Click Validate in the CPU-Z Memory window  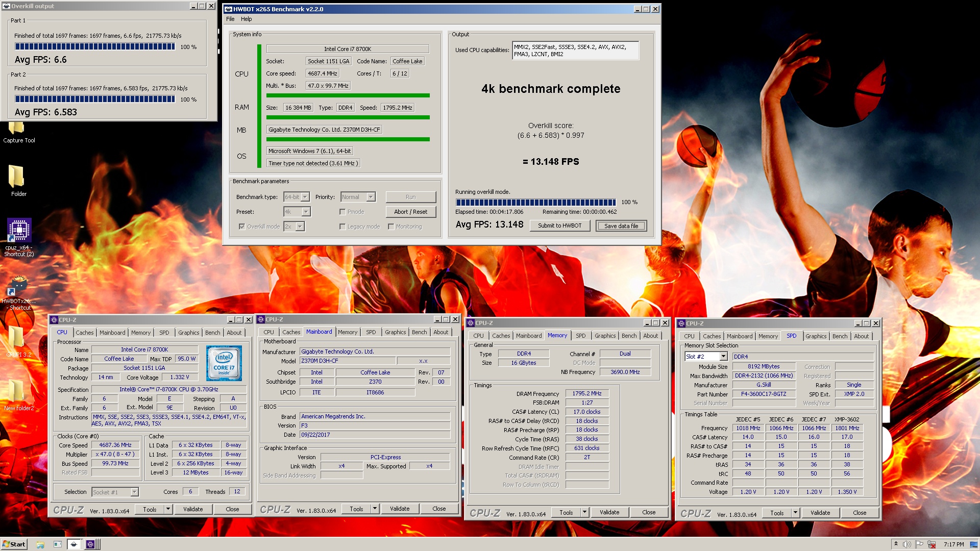pos(609,512)
